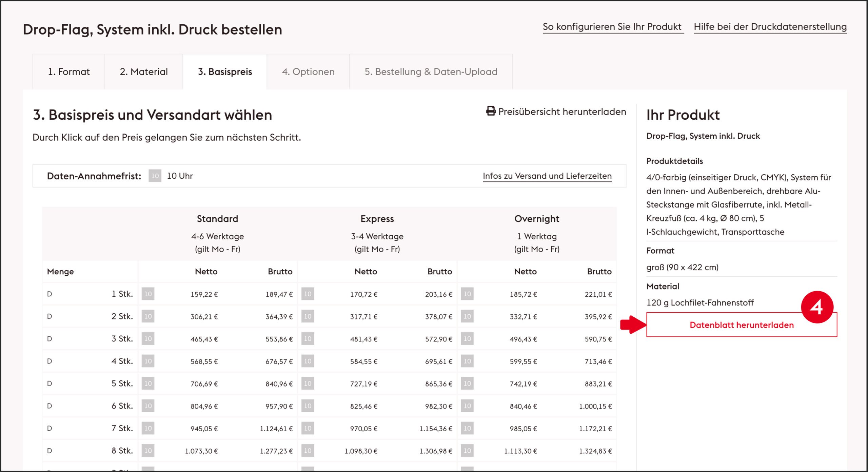Click the printer icon beside Preisübersicht herunterladen
This screenshot has width=868, height=472.
click(491, 111)
